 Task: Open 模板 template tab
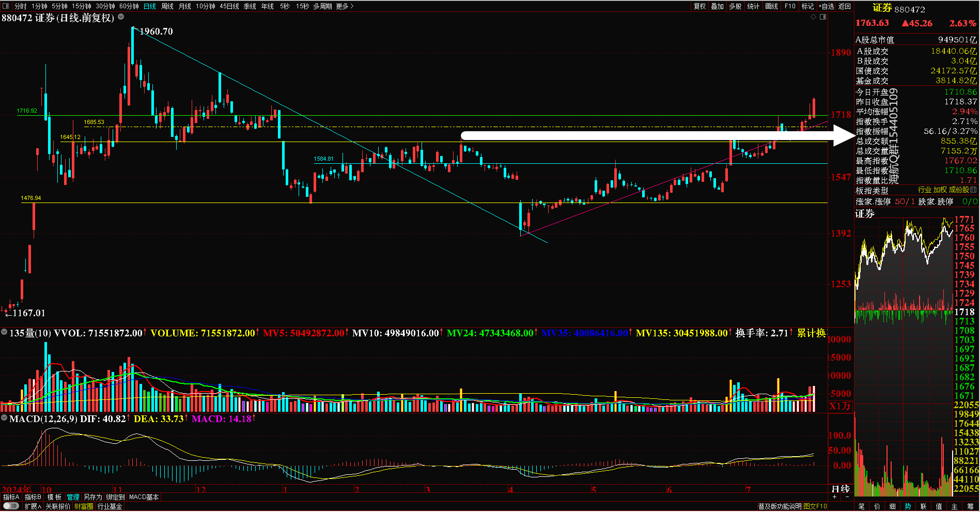54,497
